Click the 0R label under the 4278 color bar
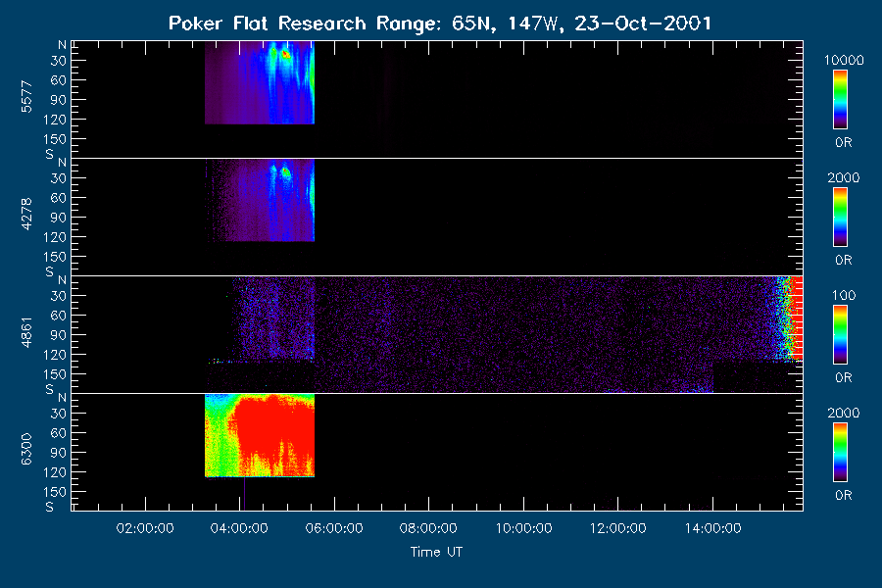 click(x=844, y=260)
